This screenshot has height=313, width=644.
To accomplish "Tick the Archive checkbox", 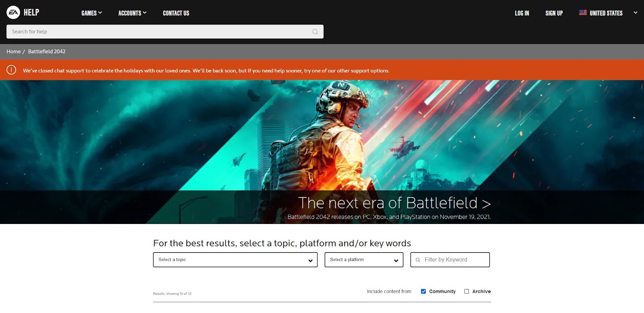I will [466, 291].
